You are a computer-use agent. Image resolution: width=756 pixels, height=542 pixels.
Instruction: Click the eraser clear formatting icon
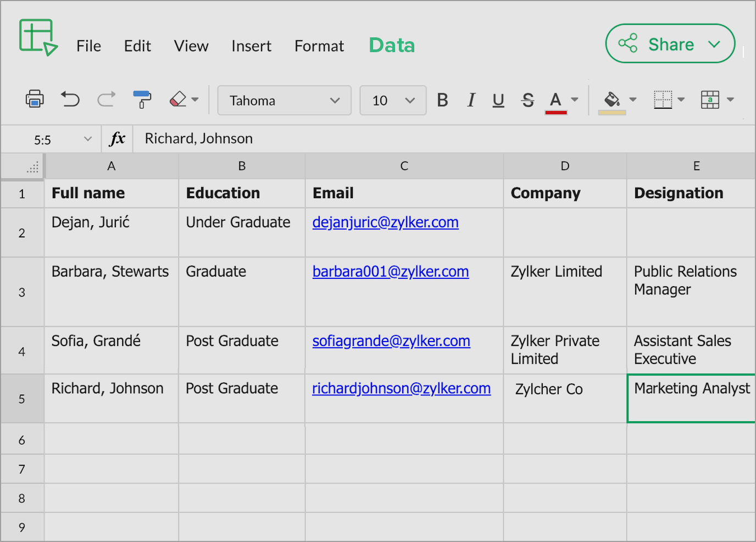[178, 99]
